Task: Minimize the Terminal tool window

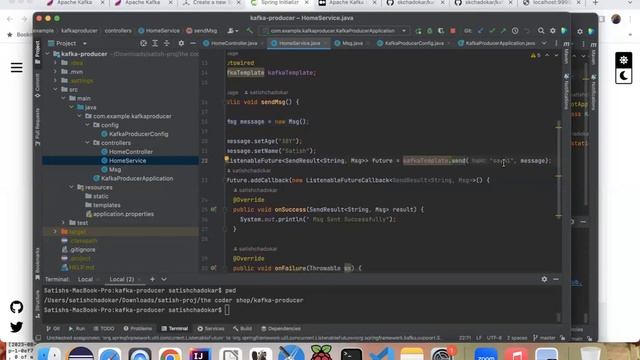Action: [x=556, y=280]
